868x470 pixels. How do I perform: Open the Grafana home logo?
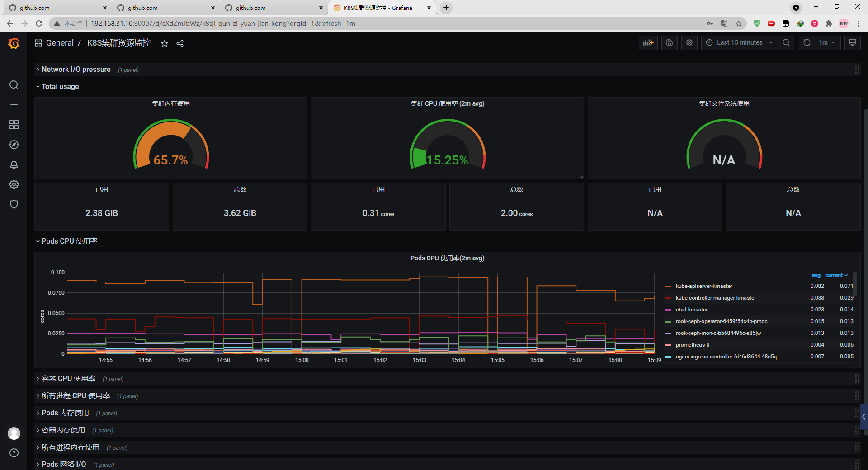click(14, 43)
